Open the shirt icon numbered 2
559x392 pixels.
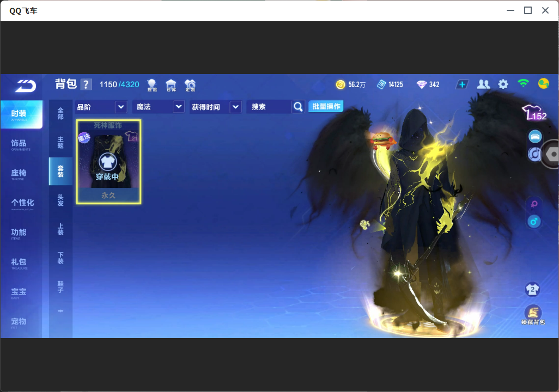pos(533,289)
